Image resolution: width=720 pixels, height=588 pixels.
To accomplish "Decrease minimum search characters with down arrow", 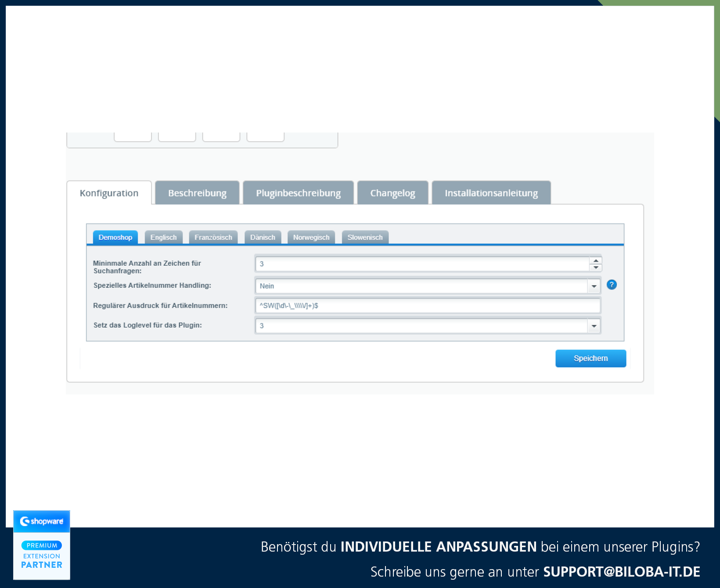I will click(x=596, y=268).
